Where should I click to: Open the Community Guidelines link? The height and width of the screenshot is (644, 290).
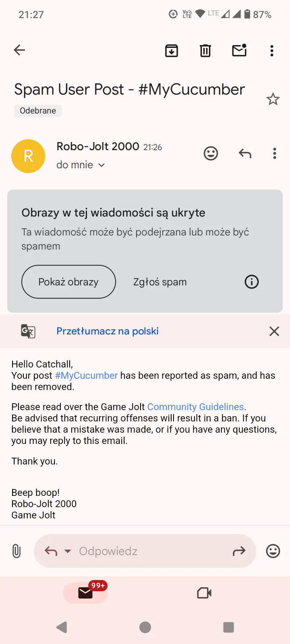pyautogui.click(x=195, y=407)
